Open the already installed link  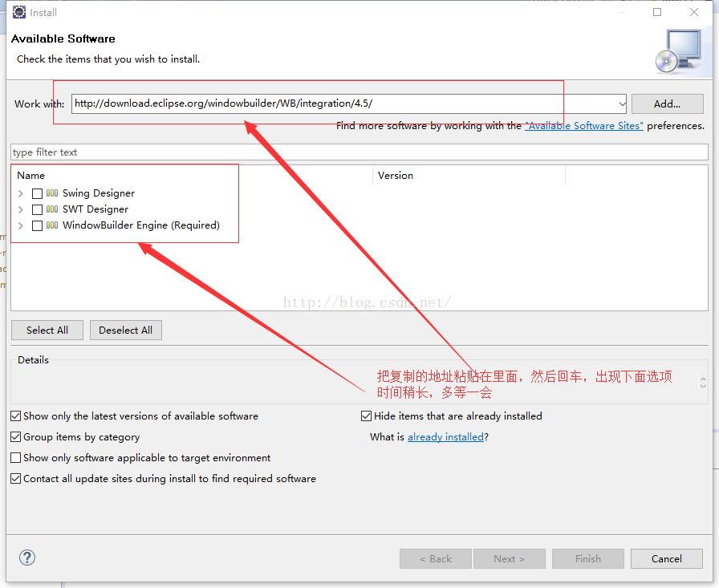point(445,436)
